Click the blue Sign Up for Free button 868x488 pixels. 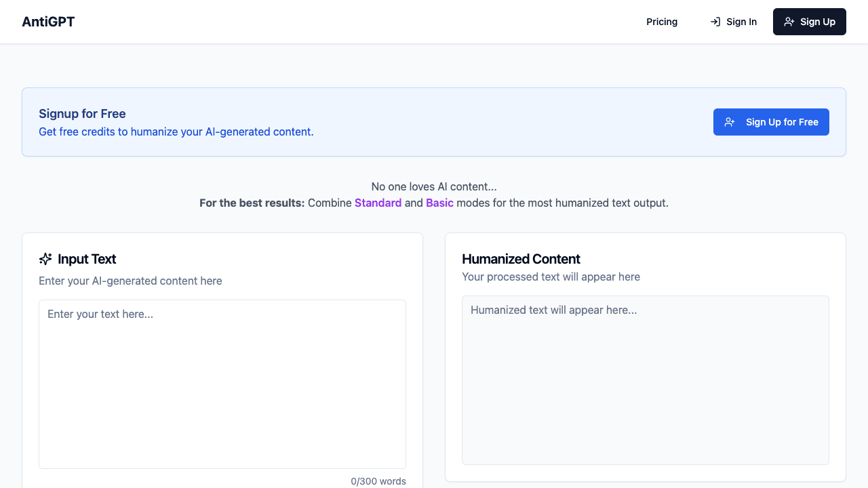point(771,122)
